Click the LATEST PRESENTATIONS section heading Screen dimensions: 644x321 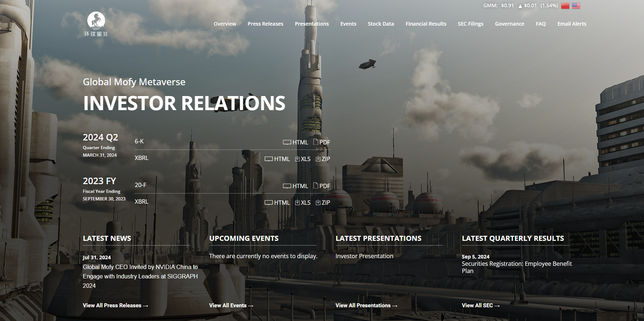point(378,238)
